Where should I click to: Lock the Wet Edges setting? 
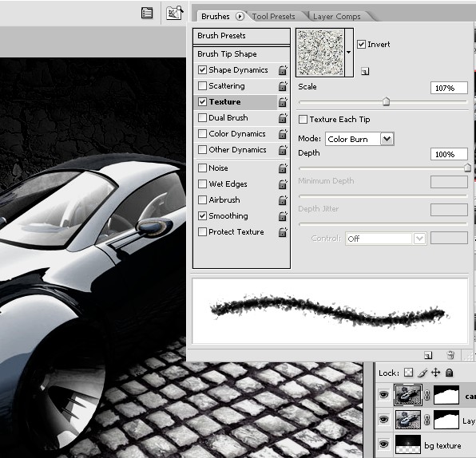tap(283, 184)
